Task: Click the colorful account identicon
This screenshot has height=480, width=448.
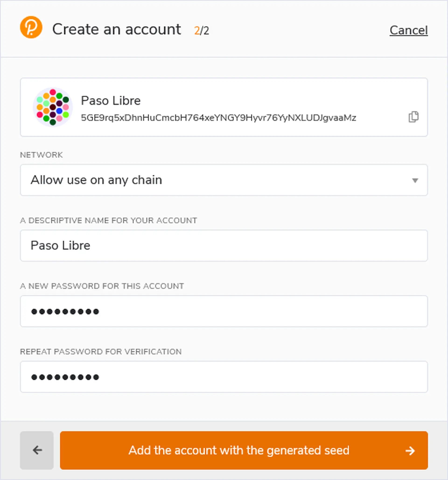Action: [53, 107]
